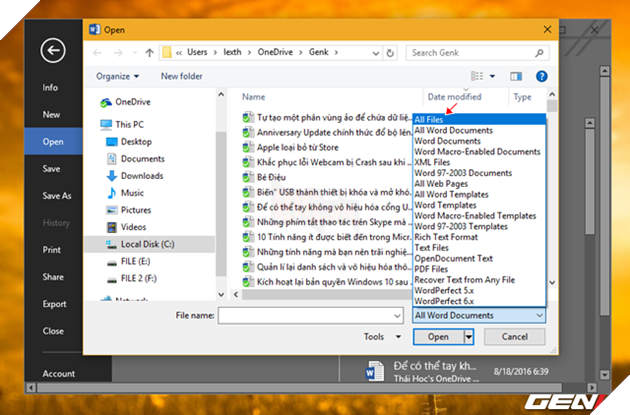Select This PC in navigation pane

point(130,125)
